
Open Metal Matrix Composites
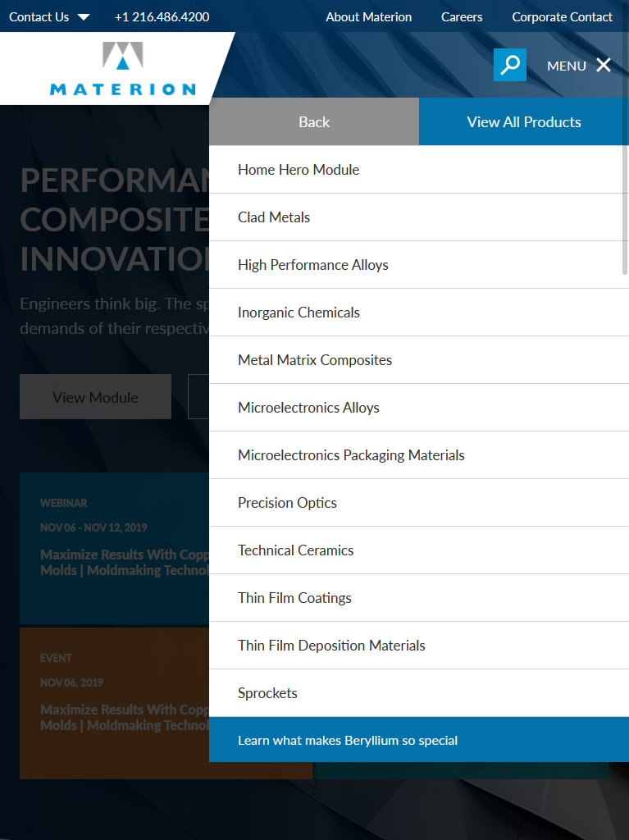click(x=418, y=360)
